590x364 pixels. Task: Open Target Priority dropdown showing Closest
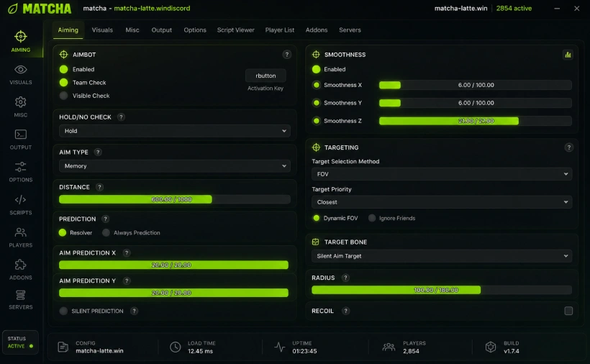pos(442,202)
